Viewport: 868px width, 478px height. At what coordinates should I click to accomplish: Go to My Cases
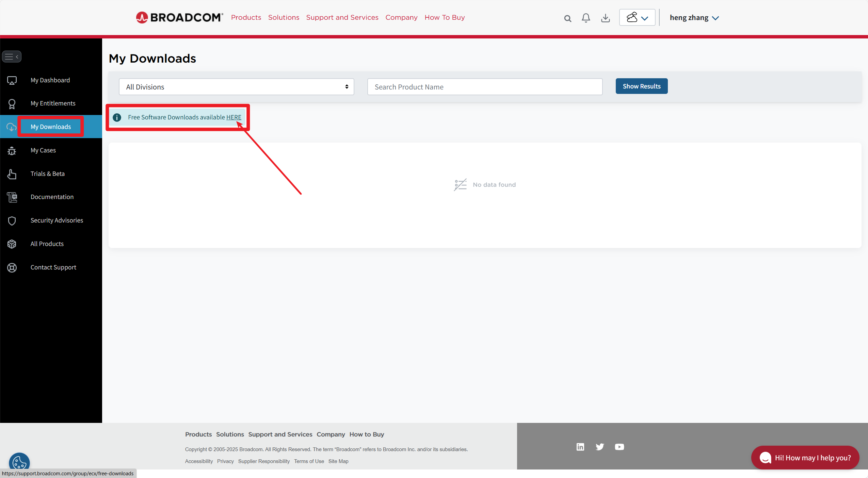[43, 150]
